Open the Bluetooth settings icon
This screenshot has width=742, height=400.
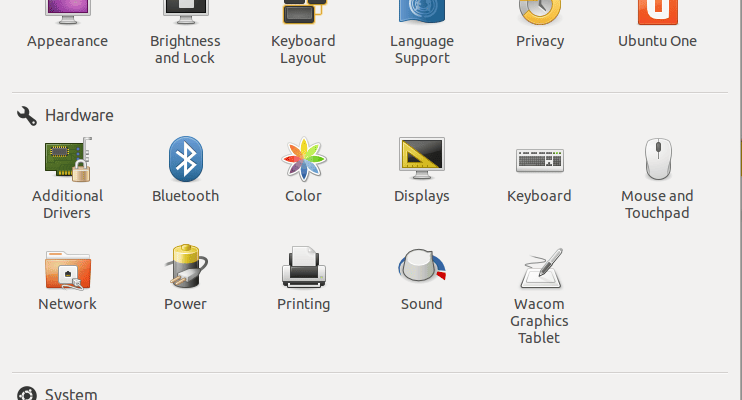[186, 159]
